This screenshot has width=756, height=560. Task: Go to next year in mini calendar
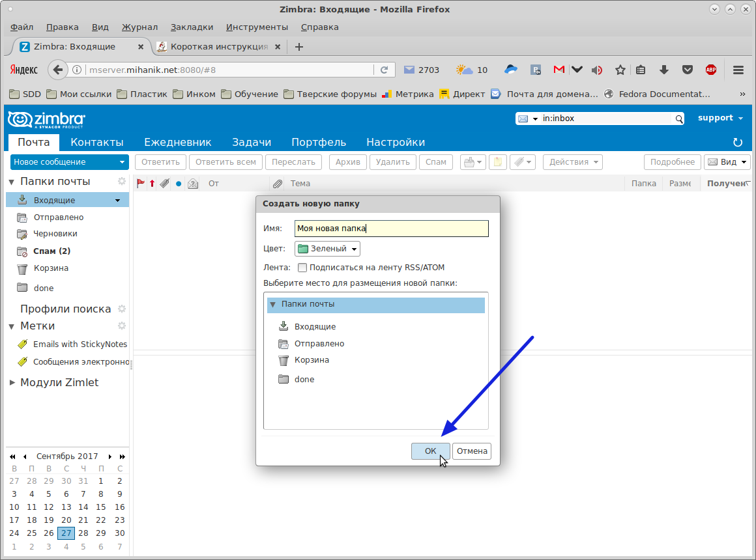123,456
